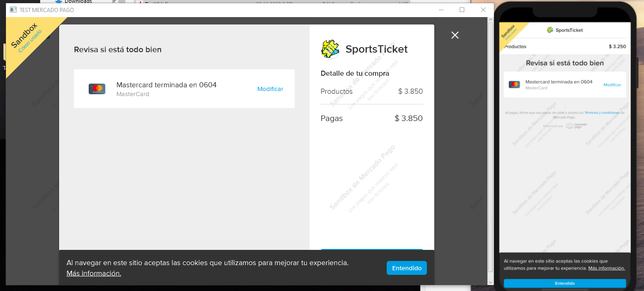This screenshot has height=291, width=644.
Task: Tap the Entendido button in the phone preview
Action: click(x=565, y=283)
